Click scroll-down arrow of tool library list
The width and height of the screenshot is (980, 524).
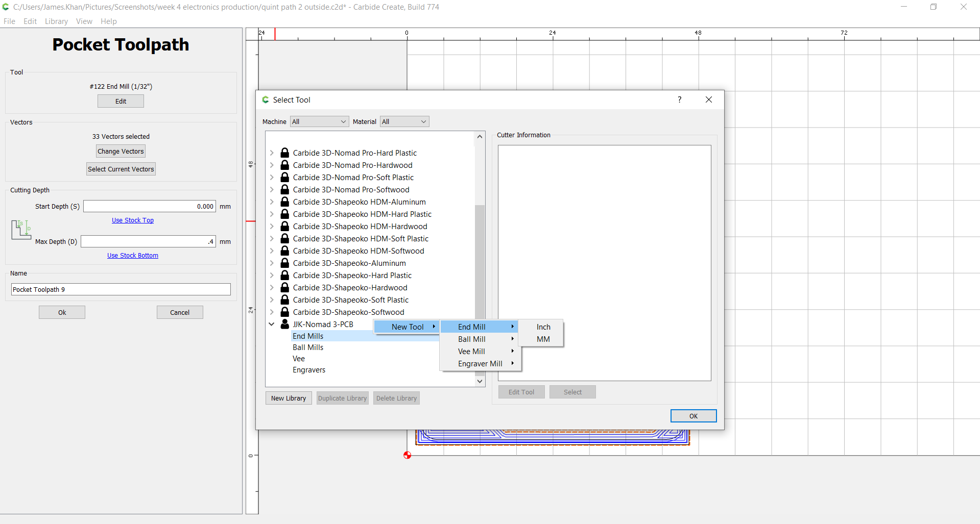click(x=480, y=381)
